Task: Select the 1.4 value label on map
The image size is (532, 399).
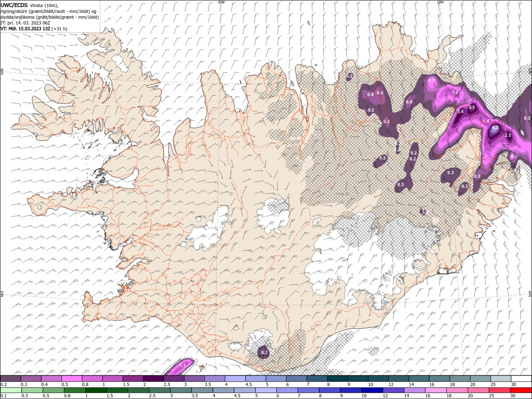Action: 486,121
